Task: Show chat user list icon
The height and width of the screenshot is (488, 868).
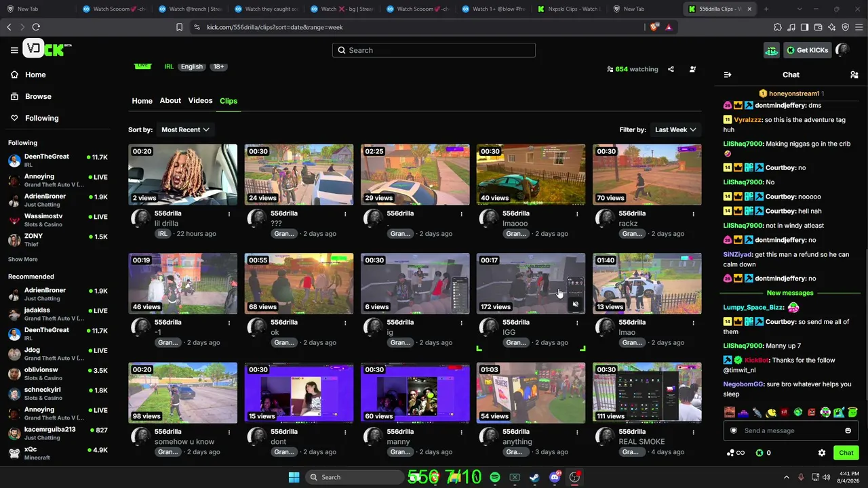Action: [854, 75]
